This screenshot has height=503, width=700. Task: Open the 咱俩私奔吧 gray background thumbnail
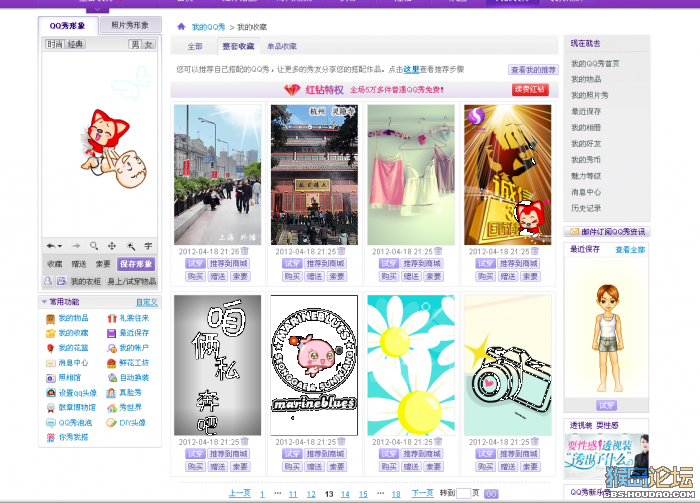click(217, 365)
